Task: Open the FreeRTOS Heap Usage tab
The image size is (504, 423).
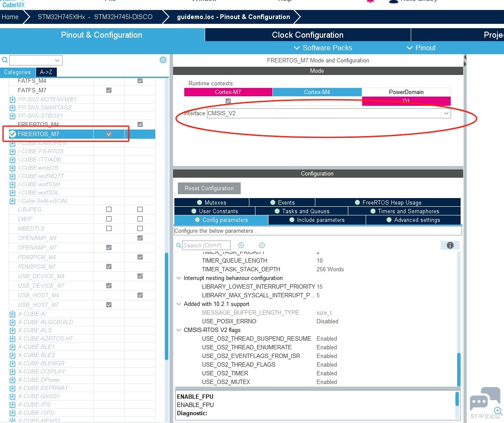Action: click(388, 202)
